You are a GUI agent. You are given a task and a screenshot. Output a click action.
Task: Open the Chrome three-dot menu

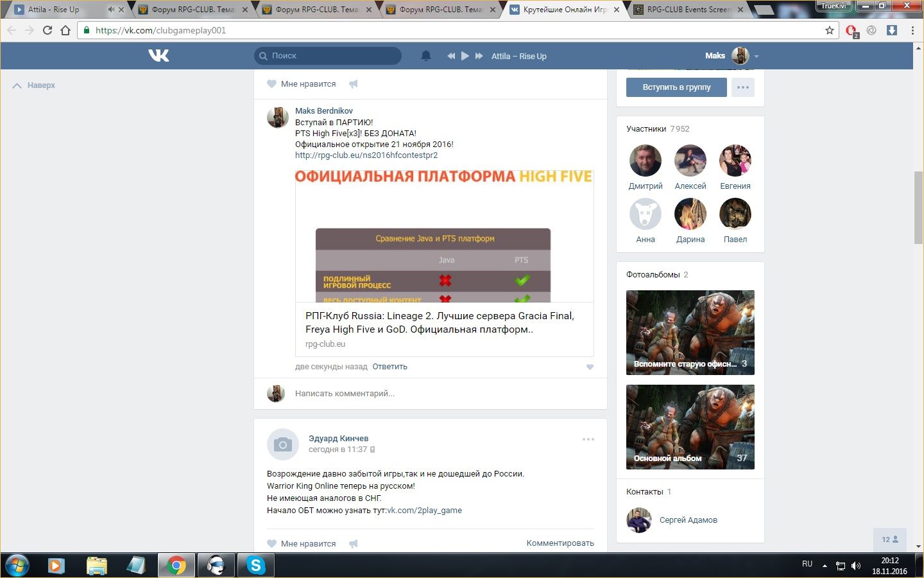[x=912, y=30]
